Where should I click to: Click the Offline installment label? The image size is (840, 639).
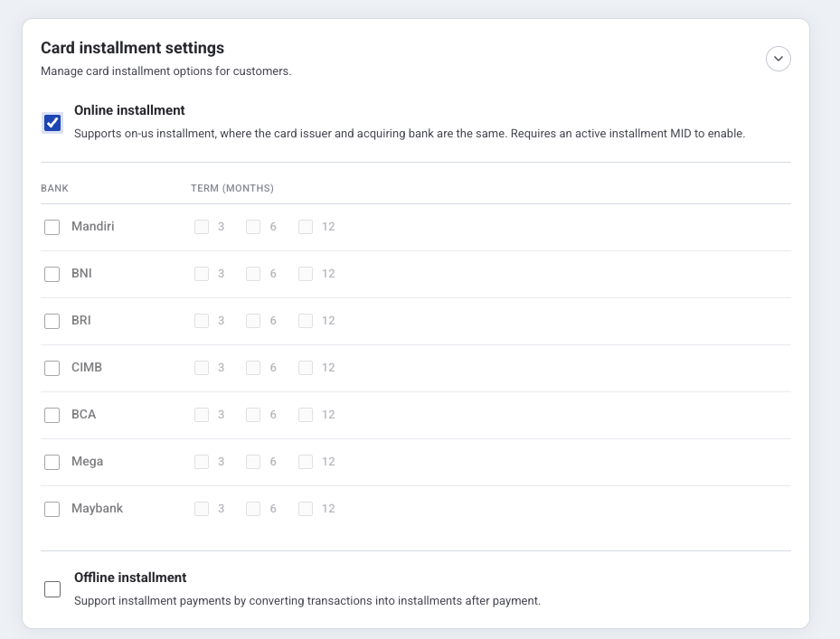pos(130,578)
